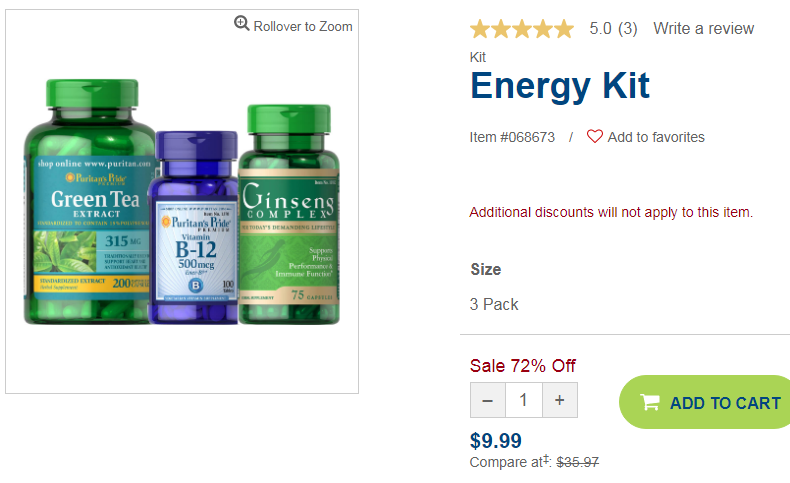Click the Energy Kit product title

[x=560, y=86]
